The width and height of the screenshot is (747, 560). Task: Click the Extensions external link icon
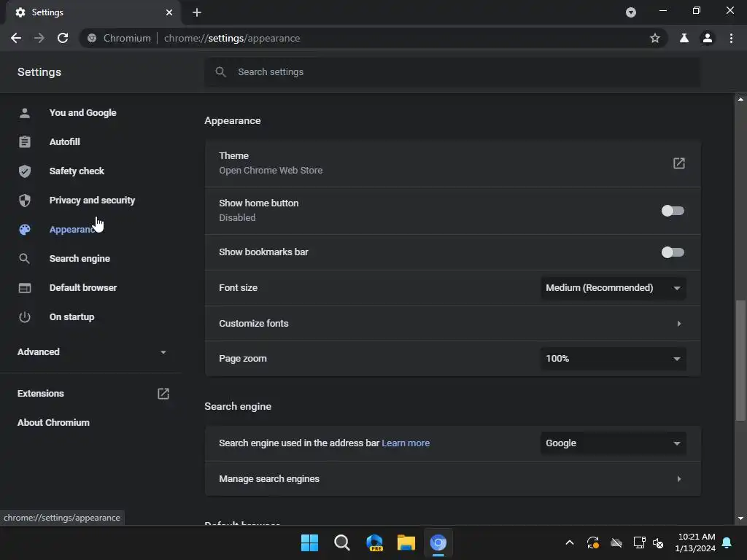click(163, 394)
